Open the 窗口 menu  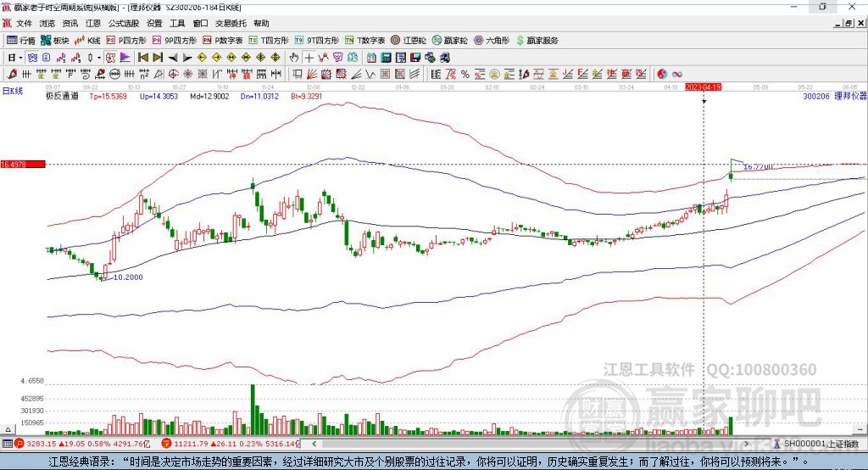pos(200,23)
